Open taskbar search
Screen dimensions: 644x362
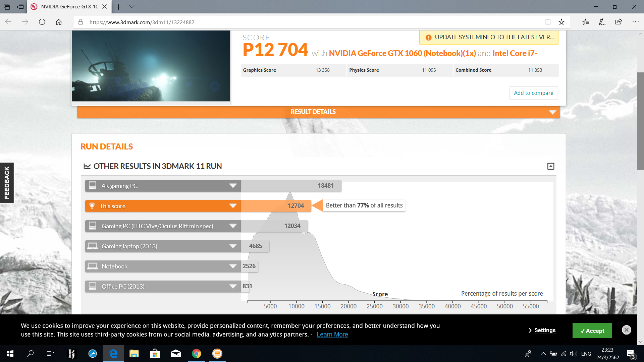tap(30, 354)
